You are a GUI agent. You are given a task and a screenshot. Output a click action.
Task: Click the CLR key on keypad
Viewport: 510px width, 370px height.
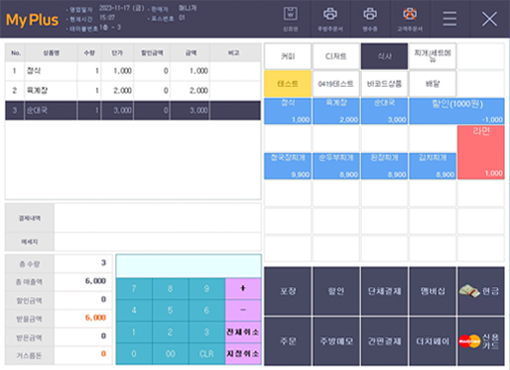click(207, 353)
